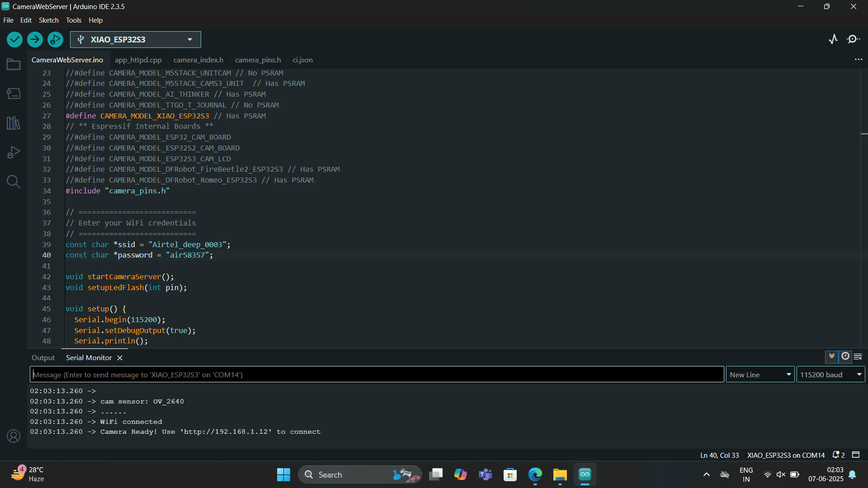The image size is (868, 488).
Task: Switch to the app_httpd.cpp tab
Action: [x=138, y=60]
